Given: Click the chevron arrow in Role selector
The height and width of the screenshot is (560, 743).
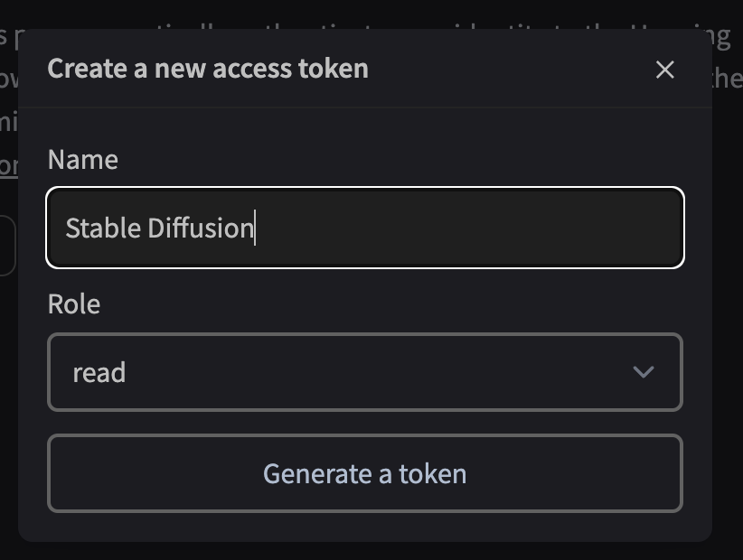Looking at the screenshot, I should click(x=644, y=372).
